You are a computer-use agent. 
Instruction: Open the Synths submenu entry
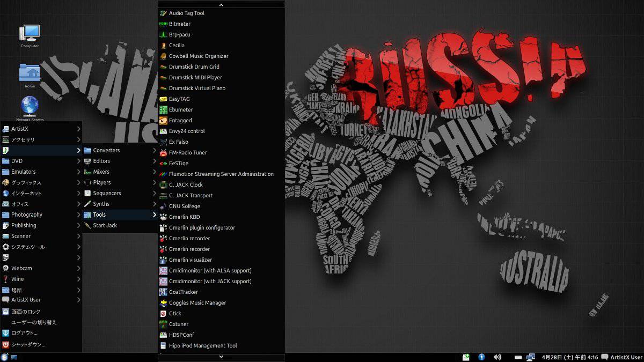120,204
